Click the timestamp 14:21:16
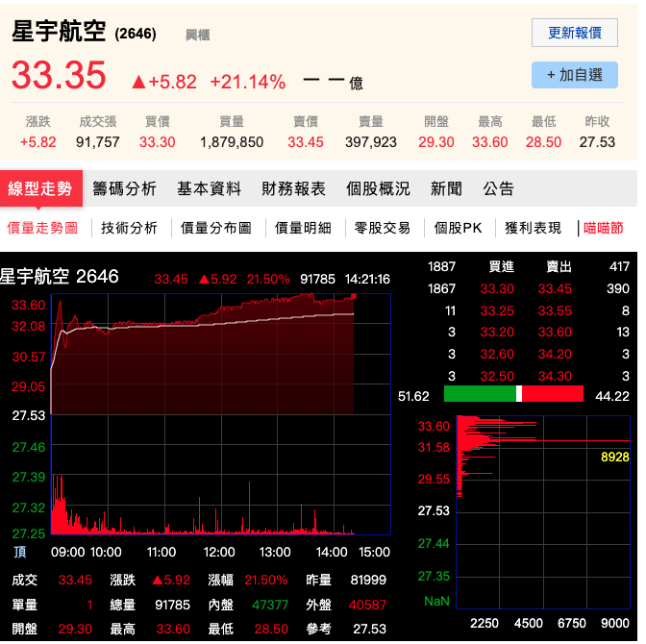646x644 pixels. tap(367, 279)
